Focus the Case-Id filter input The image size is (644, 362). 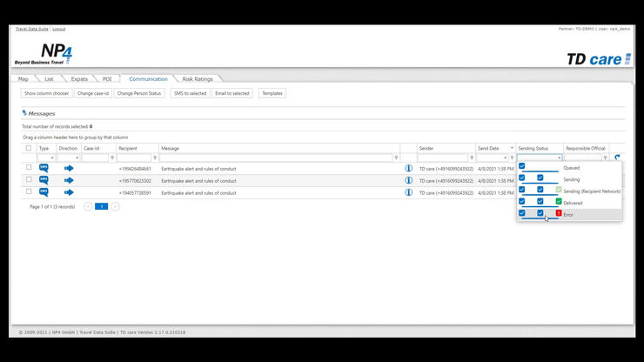pyautogui.click(x=95, y=158)
